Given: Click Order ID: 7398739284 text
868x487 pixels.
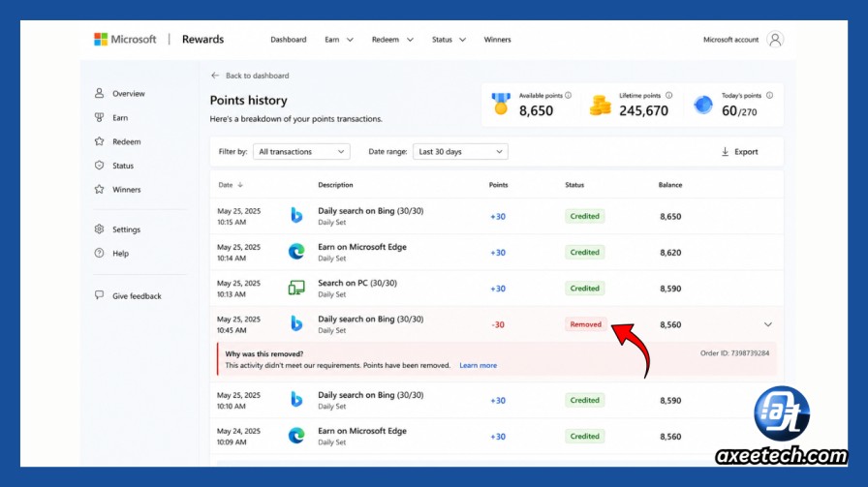Looking at the screenshot, I should click(x=734, y=353).
